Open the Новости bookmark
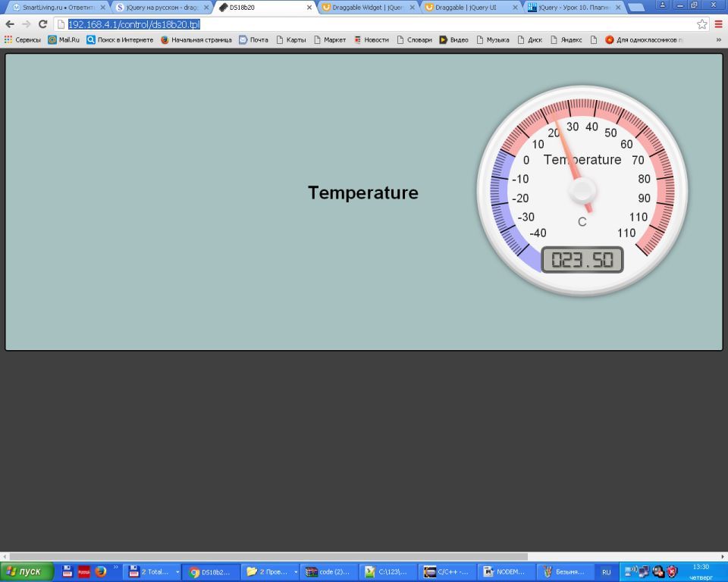The height and width of the screenshot is (582, 728). (x=372, y=40)
